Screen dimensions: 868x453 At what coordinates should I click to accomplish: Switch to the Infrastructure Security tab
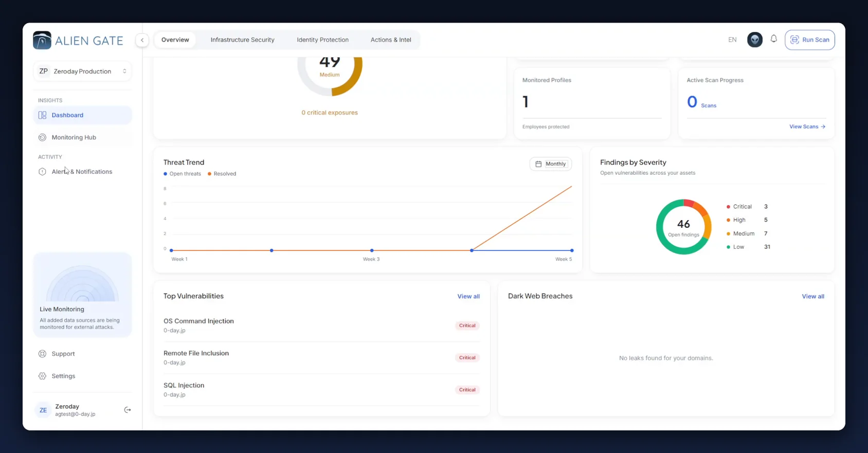242,40
